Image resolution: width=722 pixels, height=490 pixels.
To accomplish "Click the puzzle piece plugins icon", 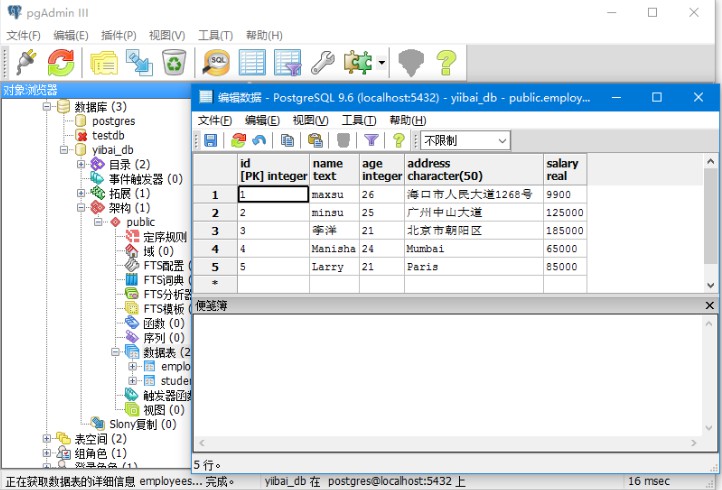I will [x=358, y=62].
